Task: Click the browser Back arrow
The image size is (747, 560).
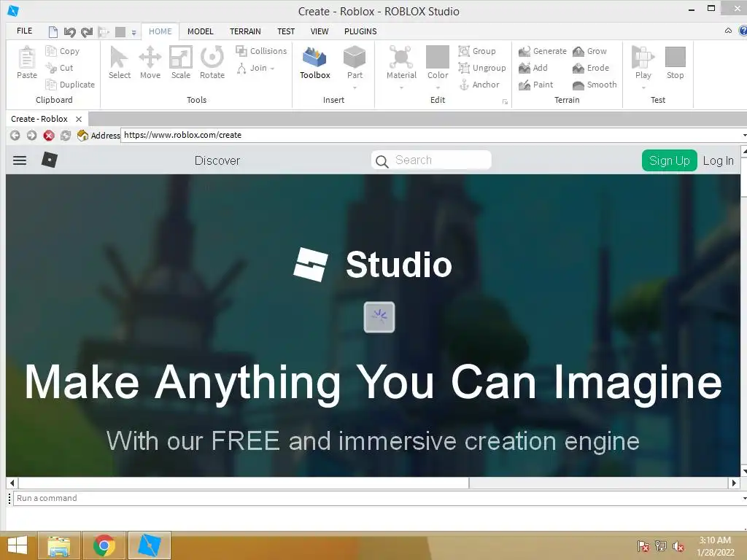Action: 15,135
